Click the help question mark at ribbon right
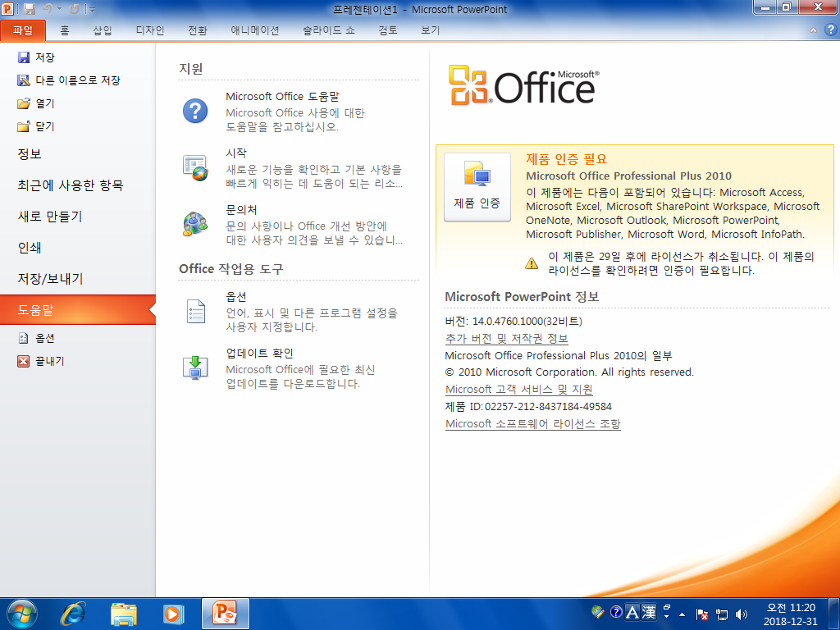Screen dimensions: 840x630 pyautogui.click(x=831, y=30)
